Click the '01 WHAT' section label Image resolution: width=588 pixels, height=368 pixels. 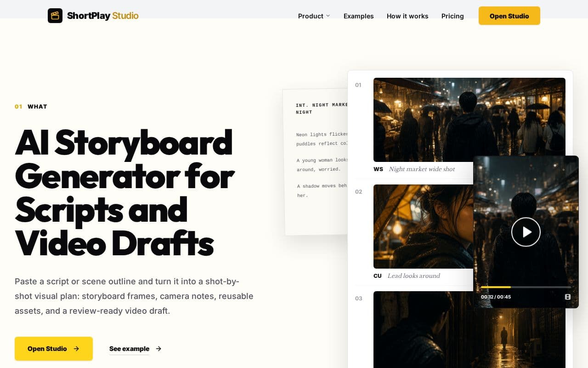[x=31, y=107]
